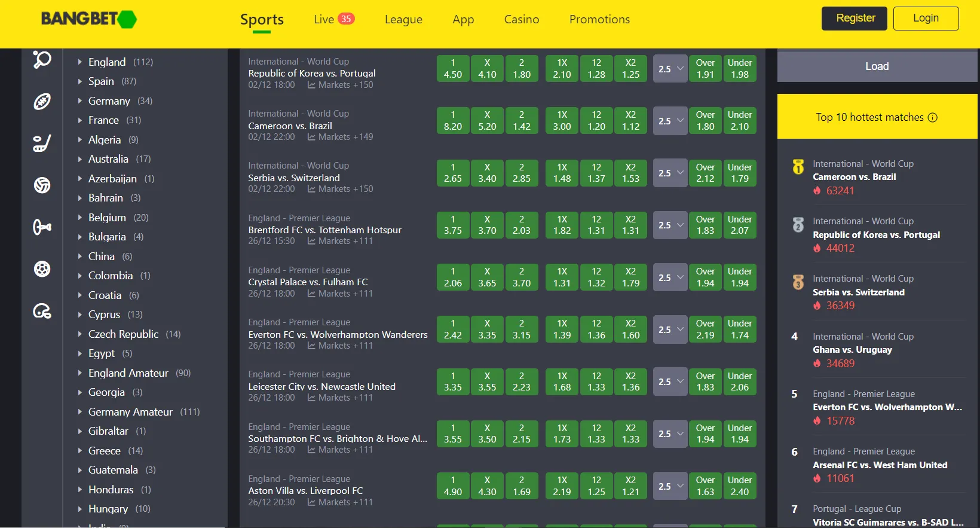Pick Over 1.94 for Crystal Palace vs. Fulham
Image resolution: width=980 pixels, height=528 pixels.
coord(705,277)
